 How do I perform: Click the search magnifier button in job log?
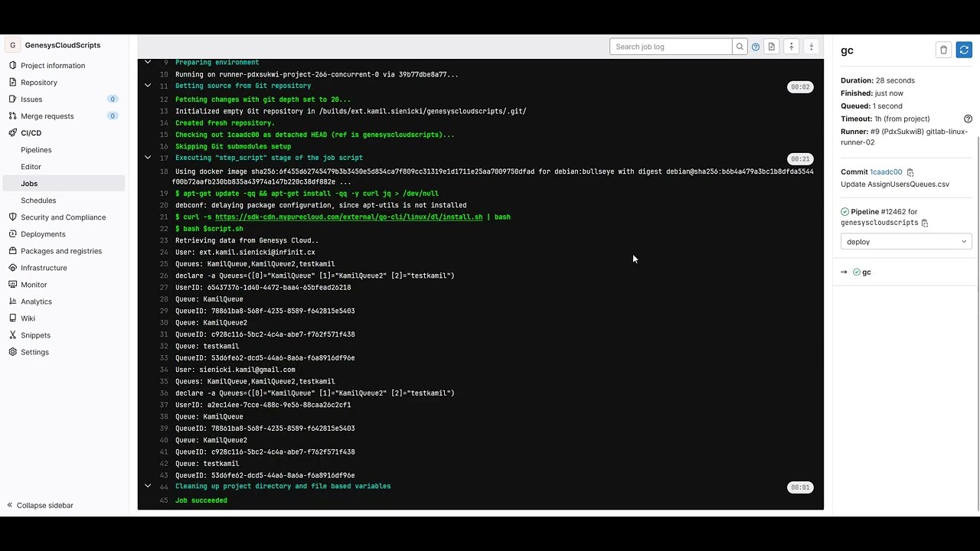pos(740,47)
